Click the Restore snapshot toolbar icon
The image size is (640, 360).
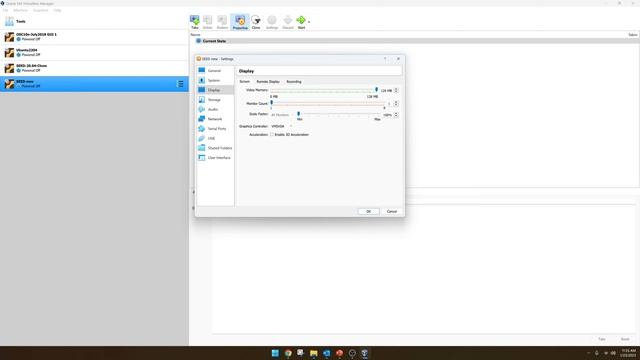(x=222, y=22)
